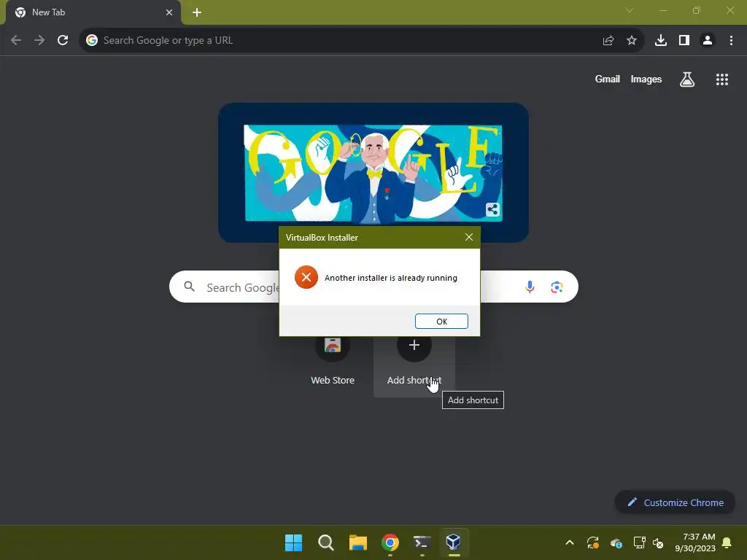Image resolution: width=747 pixels, height=560 pixels.
Task: Open network status tray icon
Action: tap(639, 542)
